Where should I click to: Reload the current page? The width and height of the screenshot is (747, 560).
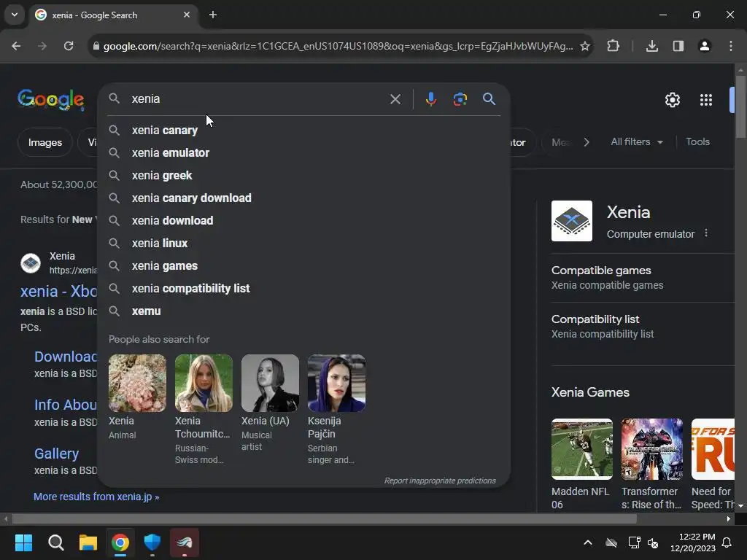coord(69,46)
